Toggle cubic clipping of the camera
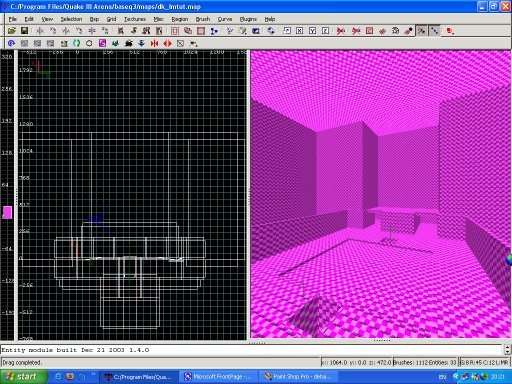Image resolution: width=512 pixels, height=384 pixels. tap(256, 31)
